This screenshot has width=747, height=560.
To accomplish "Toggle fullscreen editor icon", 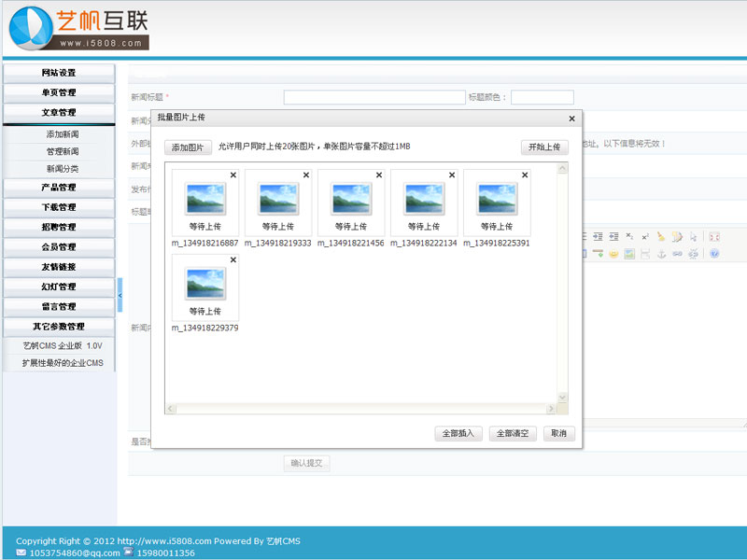I will tap(714, 237).
